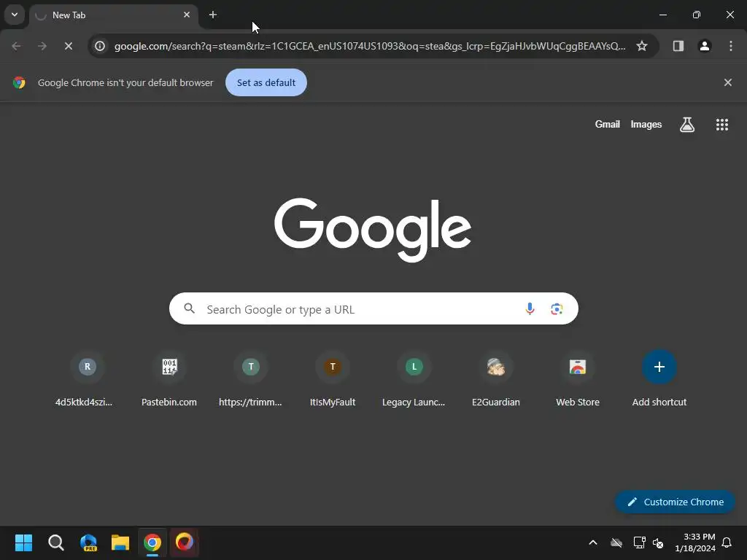Open File Explorer from taskbar
This screenshot has width=747, height=560.
120,542
